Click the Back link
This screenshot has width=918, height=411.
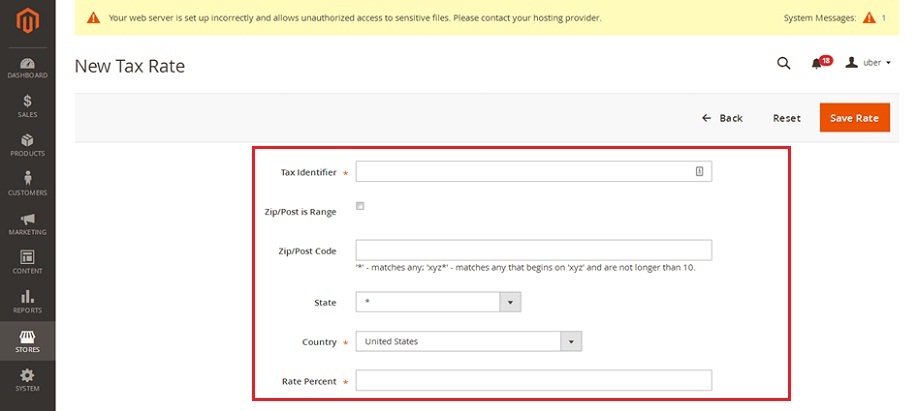click(x=722, y=118)
